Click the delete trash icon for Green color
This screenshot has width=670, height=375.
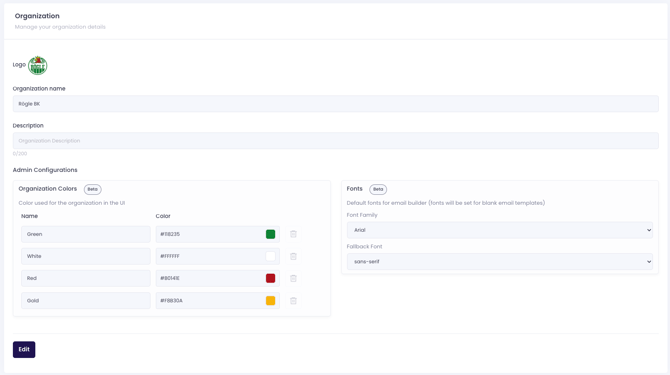point(293,234)
